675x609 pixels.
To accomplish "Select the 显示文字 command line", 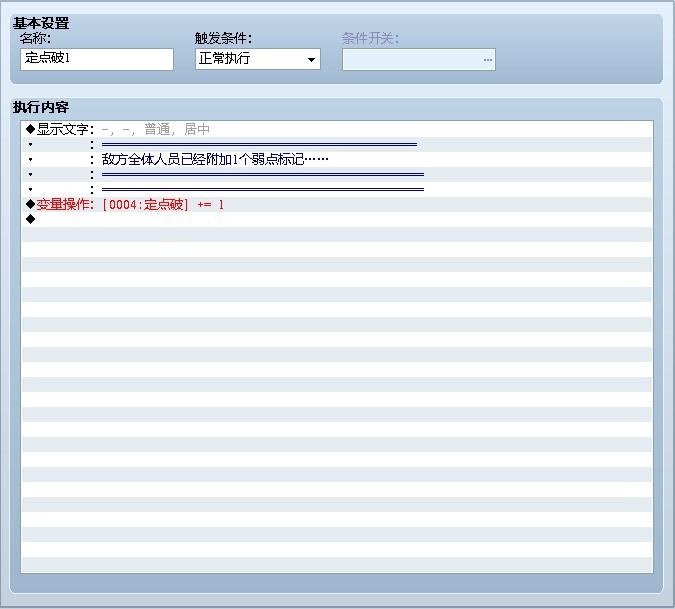I will pyautogui.click(x=337, y=129).
